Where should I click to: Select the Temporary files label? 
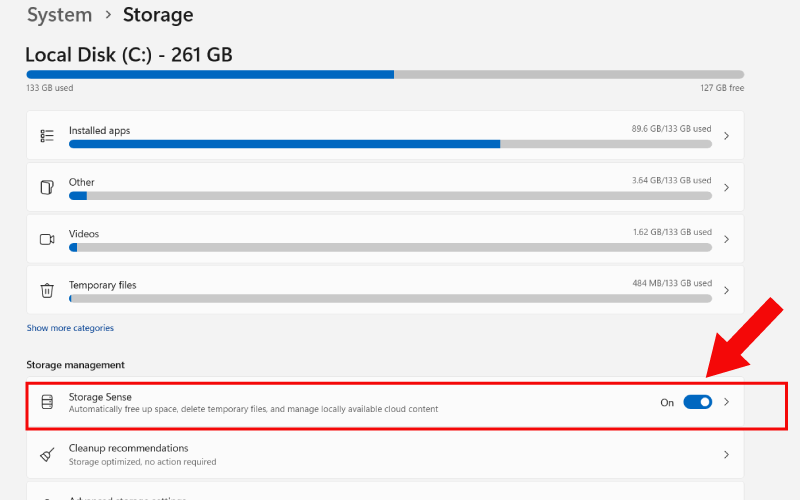coord(102,285)
